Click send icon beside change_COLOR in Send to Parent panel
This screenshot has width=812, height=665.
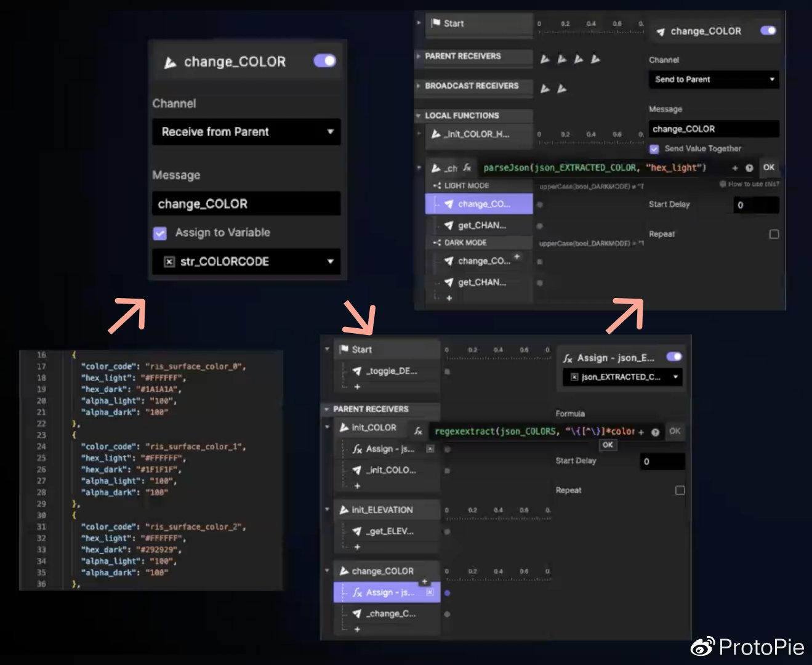click(661, 31)
